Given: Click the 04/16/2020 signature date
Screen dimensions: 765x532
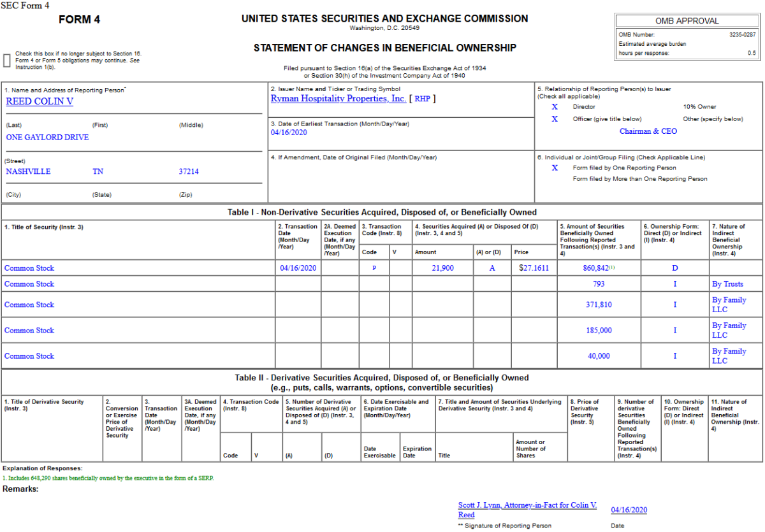Looking at the screenshot, I should click(629, 510).
